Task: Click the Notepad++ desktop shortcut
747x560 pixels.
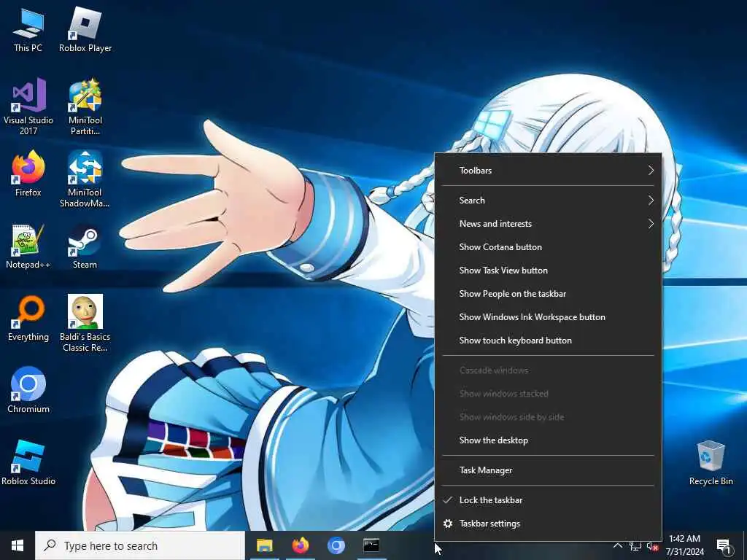Action: [x=28, y=246]
